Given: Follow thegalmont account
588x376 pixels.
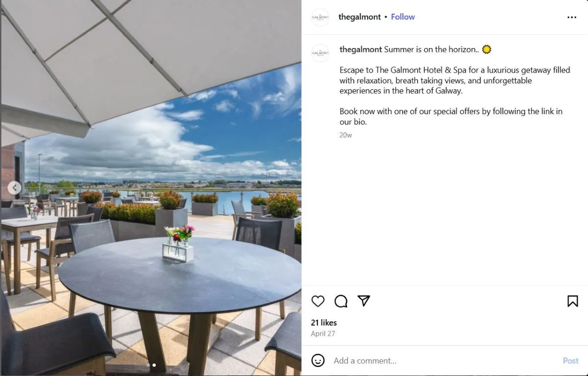Looking at the screenshot, I should pyautogui.click(x=403, y=17).
